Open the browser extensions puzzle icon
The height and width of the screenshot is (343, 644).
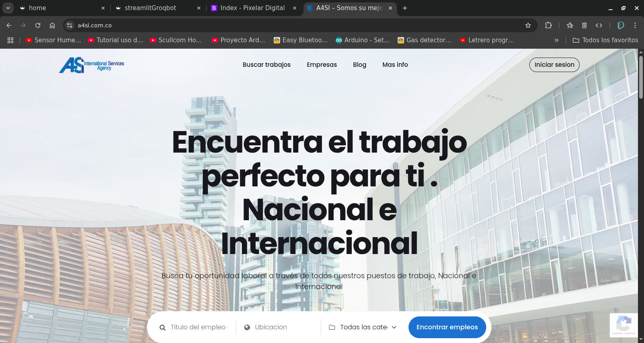(x=548, y=25)
